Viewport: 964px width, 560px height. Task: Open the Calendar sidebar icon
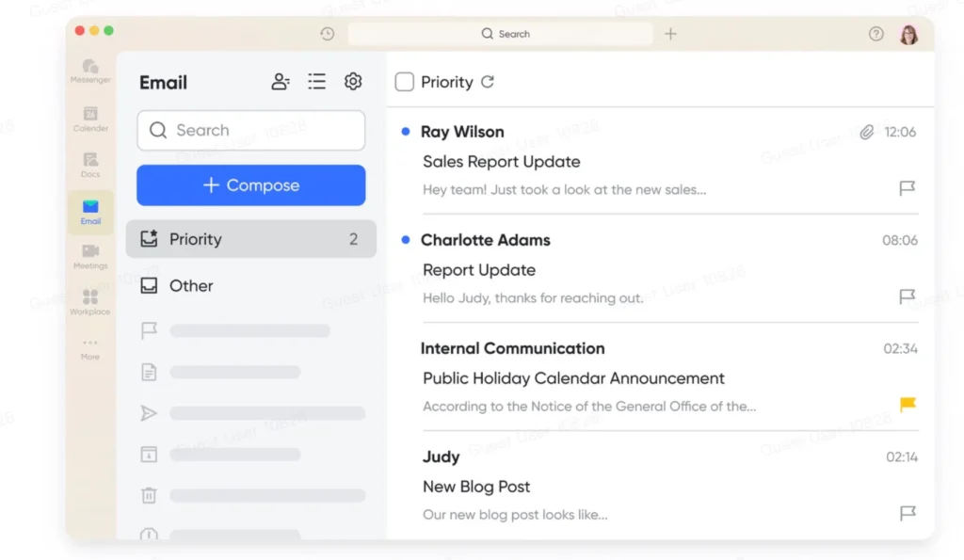pyautogui.click(x=90, y=119)
